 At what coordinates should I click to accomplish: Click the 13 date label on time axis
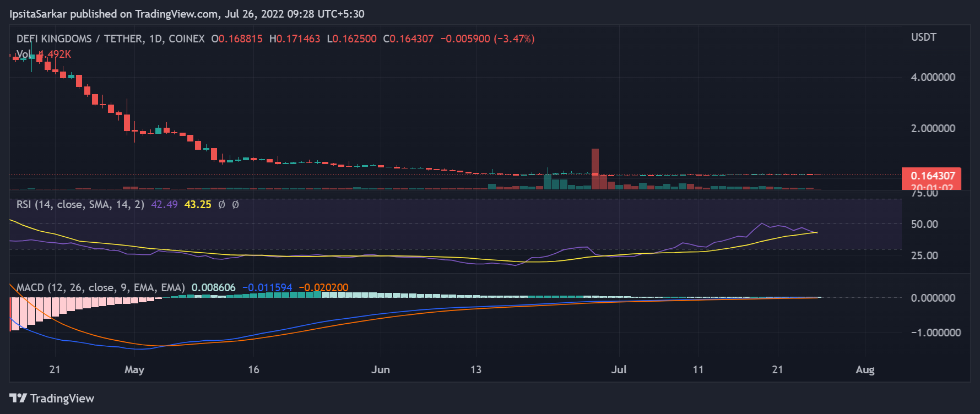pyautogui.click(x=476, y=369)
